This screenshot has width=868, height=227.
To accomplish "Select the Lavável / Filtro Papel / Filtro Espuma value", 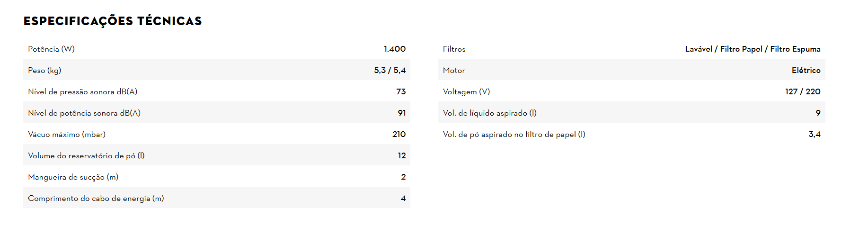I will [753, 49].
